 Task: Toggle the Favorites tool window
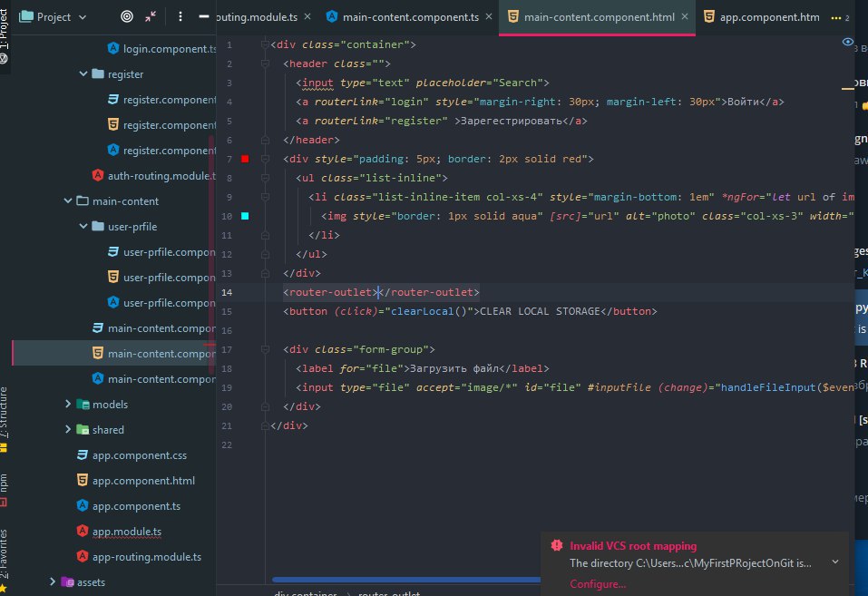[5, 553]
